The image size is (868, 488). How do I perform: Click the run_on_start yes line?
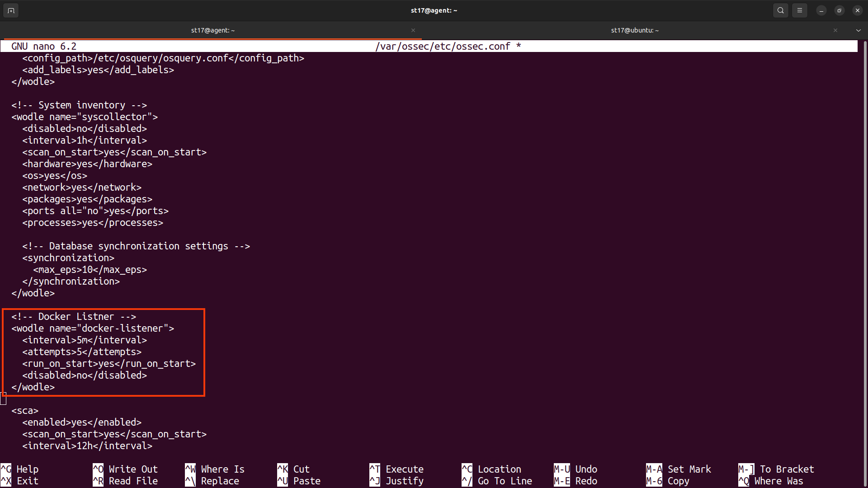click(x=109, y=364)
